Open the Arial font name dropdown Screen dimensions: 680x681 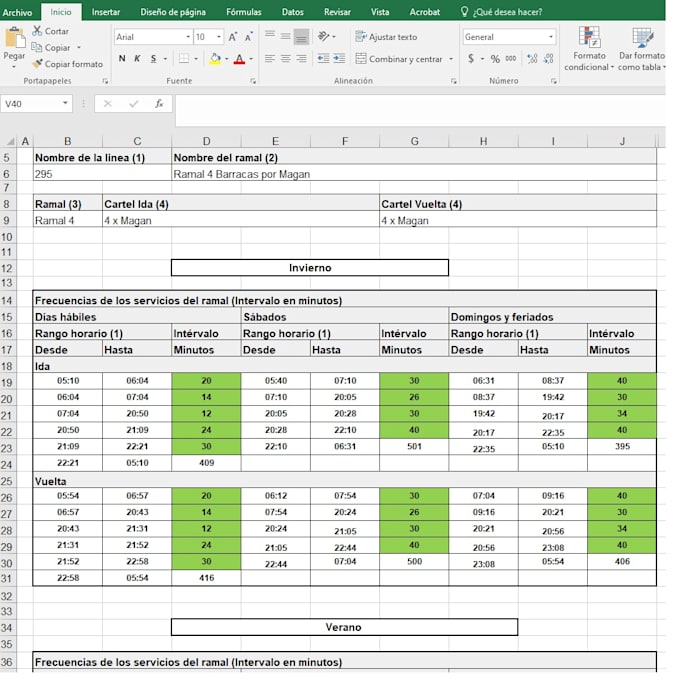point(188,37)
